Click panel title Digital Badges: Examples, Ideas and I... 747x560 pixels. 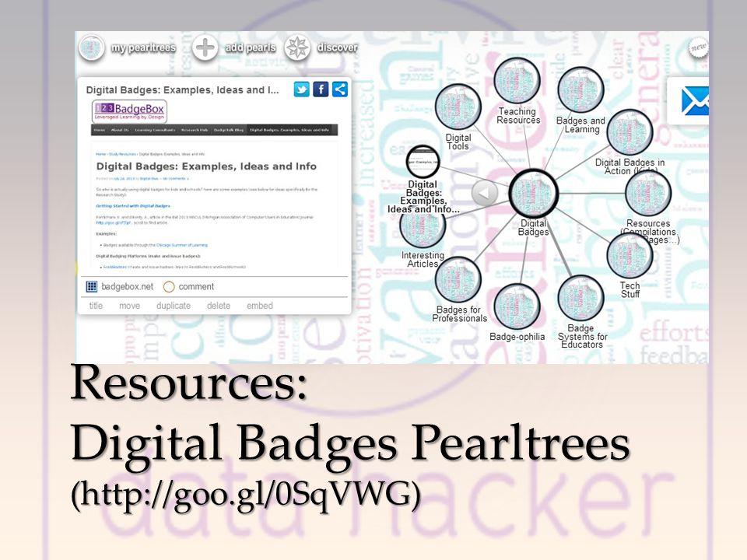[x=182, y=90]
